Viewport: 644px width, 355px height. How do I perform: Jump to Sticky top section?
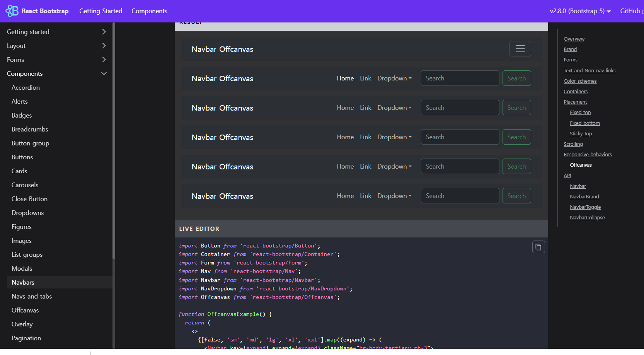point(581,133)
